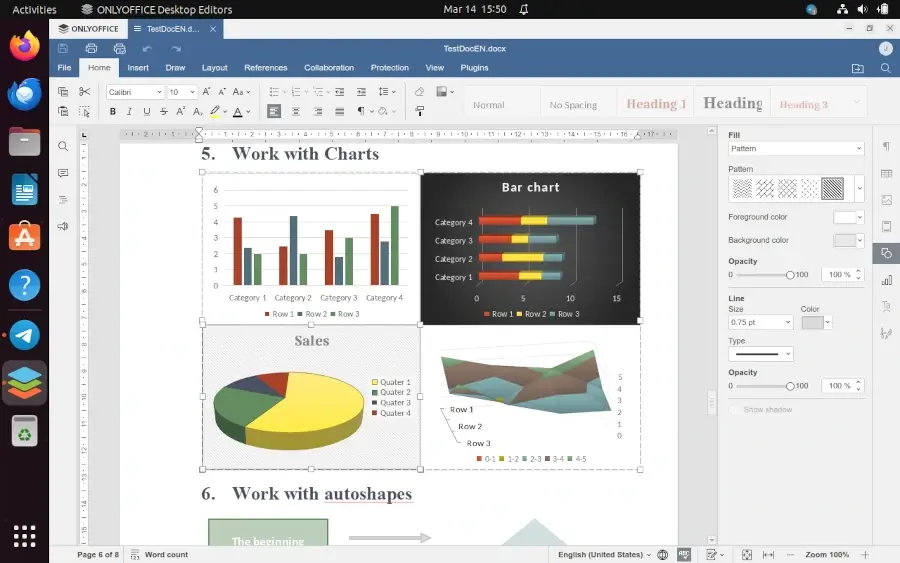Viewport: 900px width, 563px height.
Task: Open Telegram from the Ubuntu dock
Action: click(24, 335)
